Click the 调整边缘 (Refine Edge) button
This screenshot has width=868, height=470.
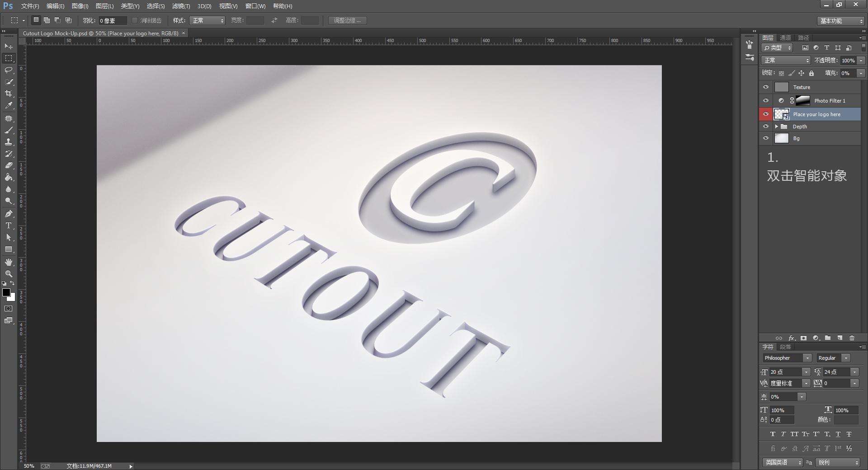347,20
